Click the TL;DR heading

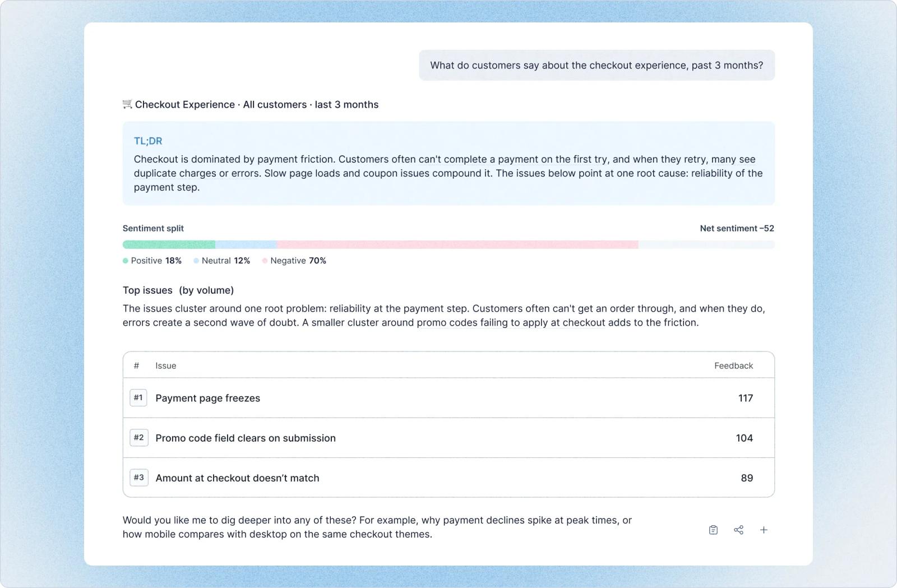click(148, 141)
